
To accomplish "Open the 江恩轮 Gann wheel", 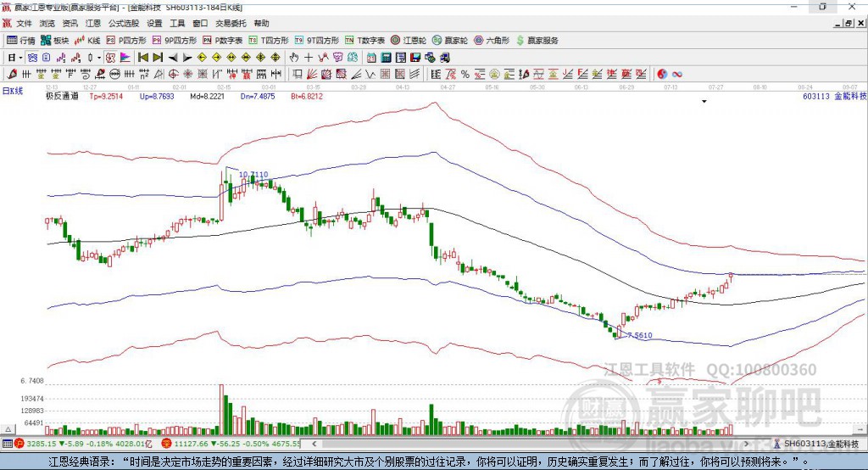I will (x=409, y=41).
